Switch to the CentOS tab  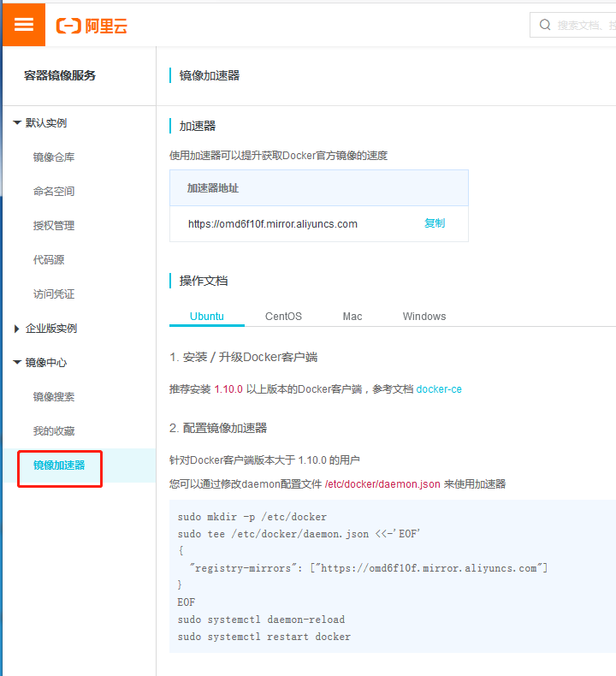click(x=283, y=317)
